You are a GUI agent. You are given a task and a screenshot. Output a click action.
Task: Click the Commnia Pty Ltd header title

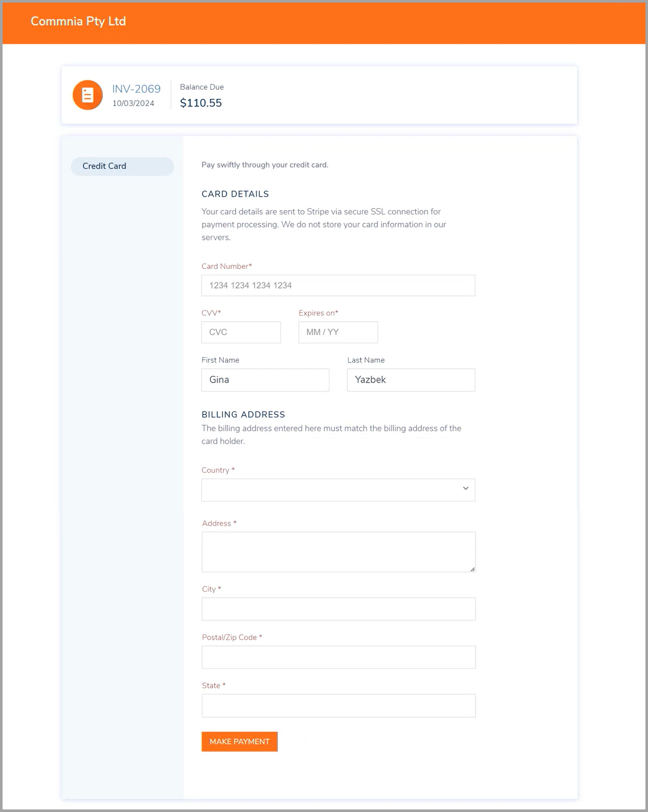tap(78, 21)
